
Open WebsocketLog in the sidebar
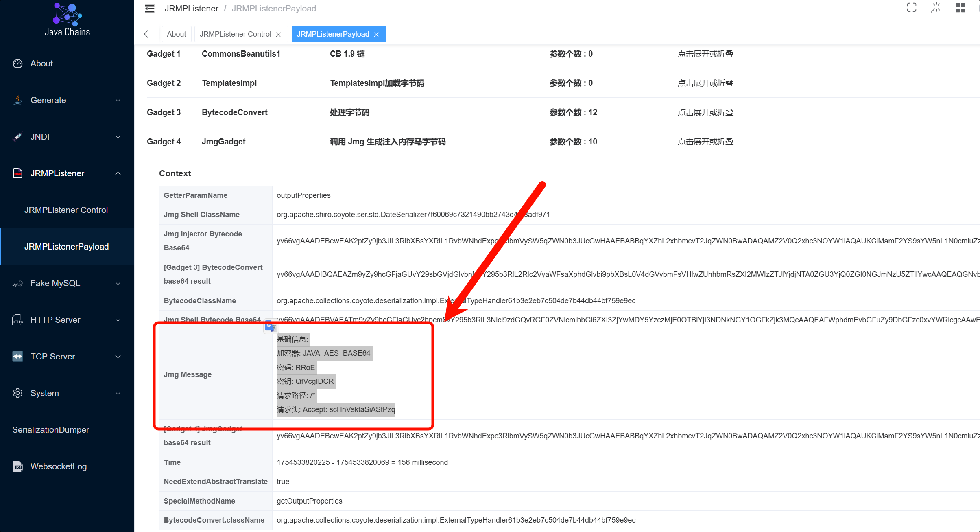point(58,466)
